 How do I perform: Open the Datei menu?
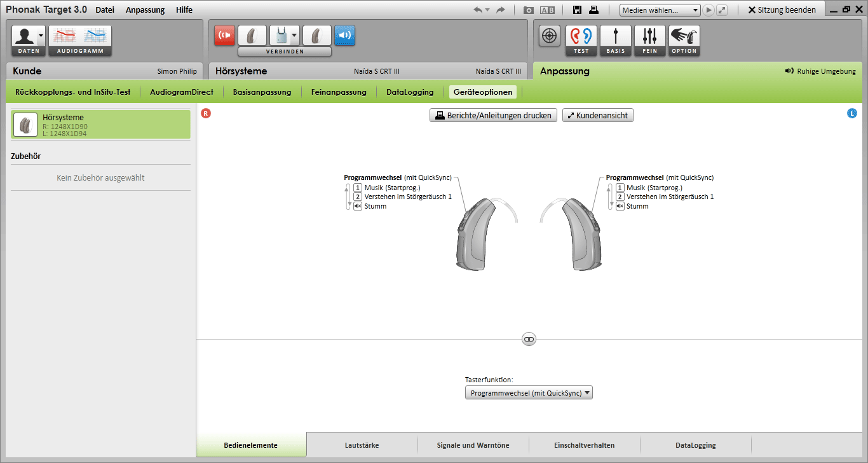(105, 10)
